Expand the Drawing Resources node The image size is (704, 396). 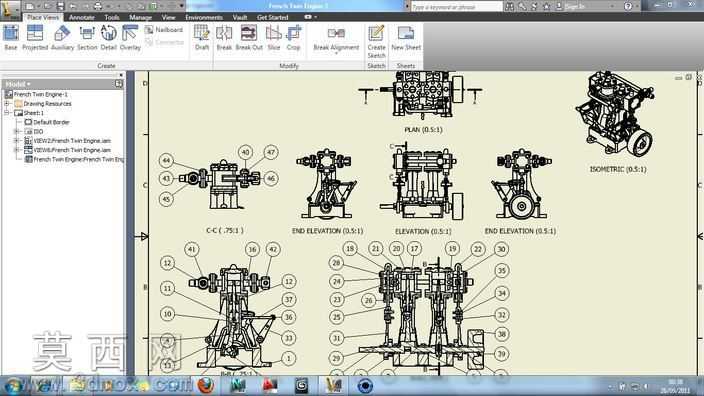pos(7,104)
